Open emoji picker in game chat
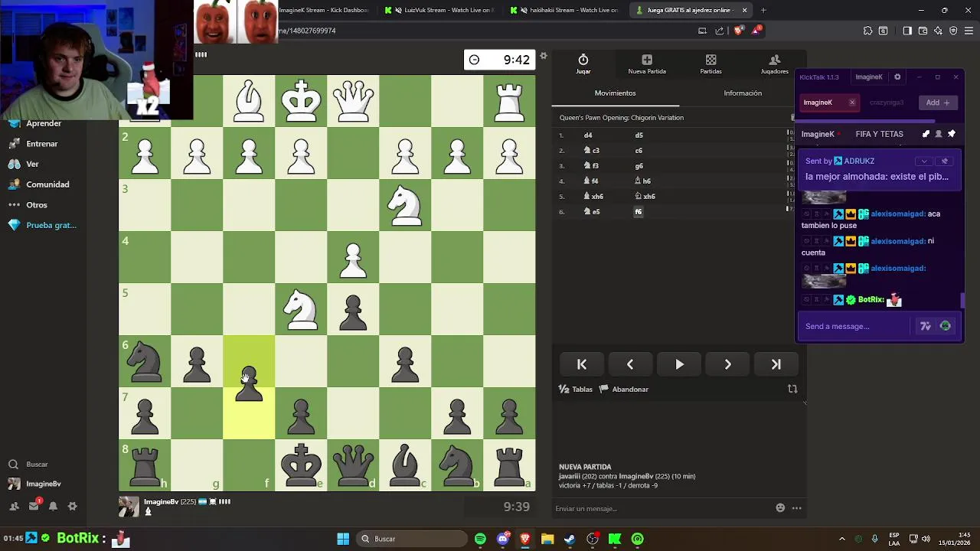Image resolution: width=980 pixels, height=551 pixels. click(x=780, y=507)
